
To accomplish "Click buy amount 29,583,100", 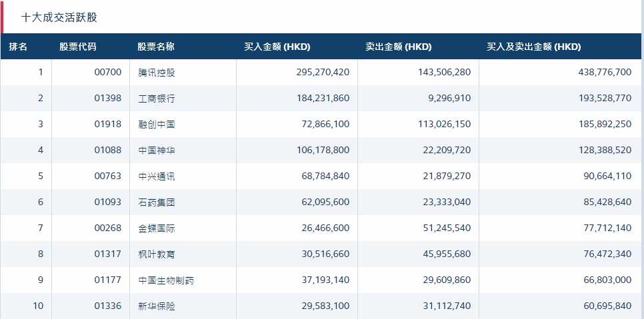I will point(325,306).
